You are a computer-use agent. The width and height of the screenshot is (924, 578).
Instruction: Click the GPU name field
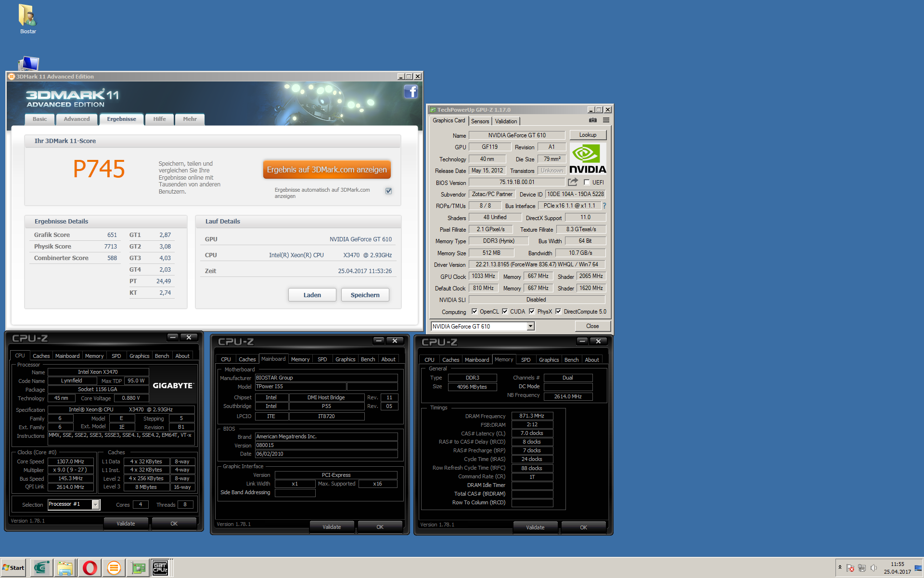coord(517,135)
